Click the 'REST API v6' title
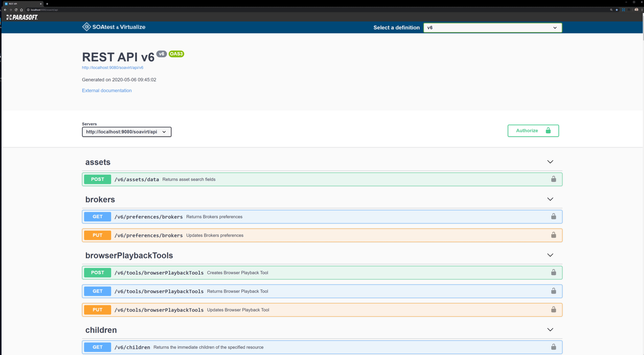This screenshot has height=355, width=644. click(x=118, y=57)
